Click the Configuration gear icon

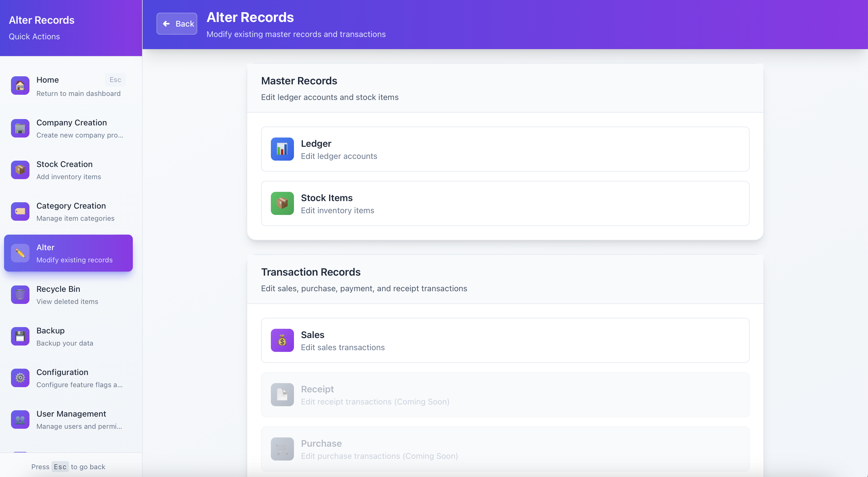coord(20,378)
